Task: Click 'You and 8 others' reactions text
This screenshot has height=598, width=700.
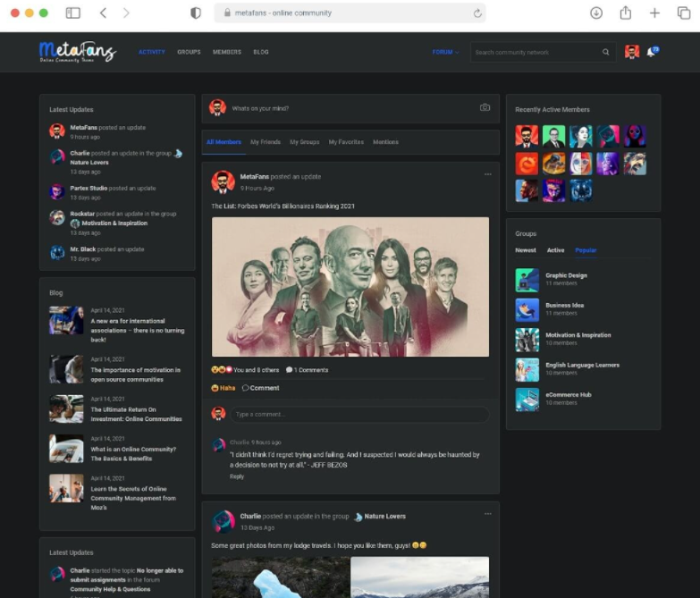Action: click(x=257, y=369)
